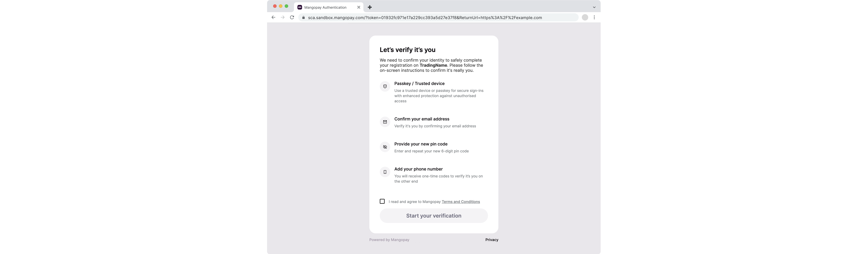The image size is (868, 254).
Task: Go back using the browser back arrow
Action: click(273, 17)
